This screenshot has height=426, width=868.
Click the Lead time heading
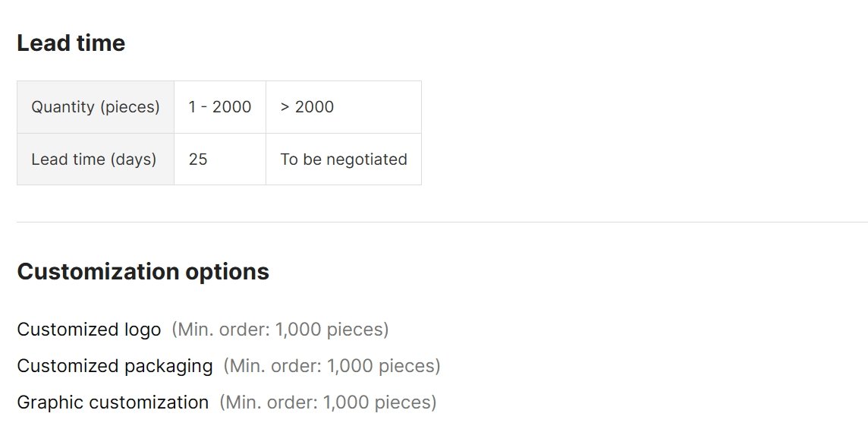tap(71, 43)
